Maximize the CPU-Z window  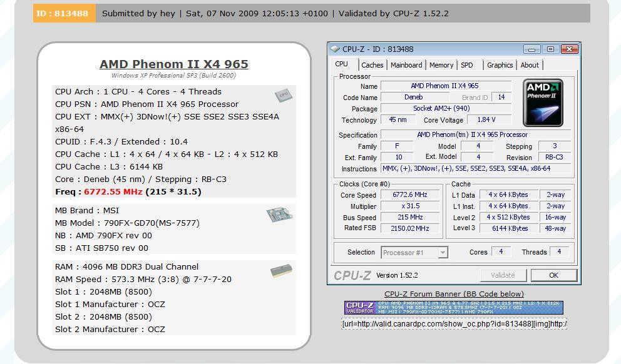click(550, 49)
